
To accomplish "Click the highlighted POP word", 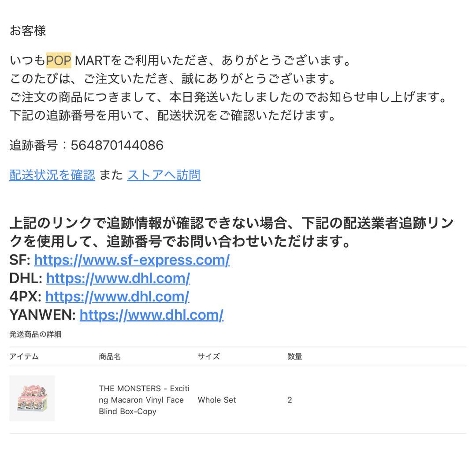I will 59,60.
